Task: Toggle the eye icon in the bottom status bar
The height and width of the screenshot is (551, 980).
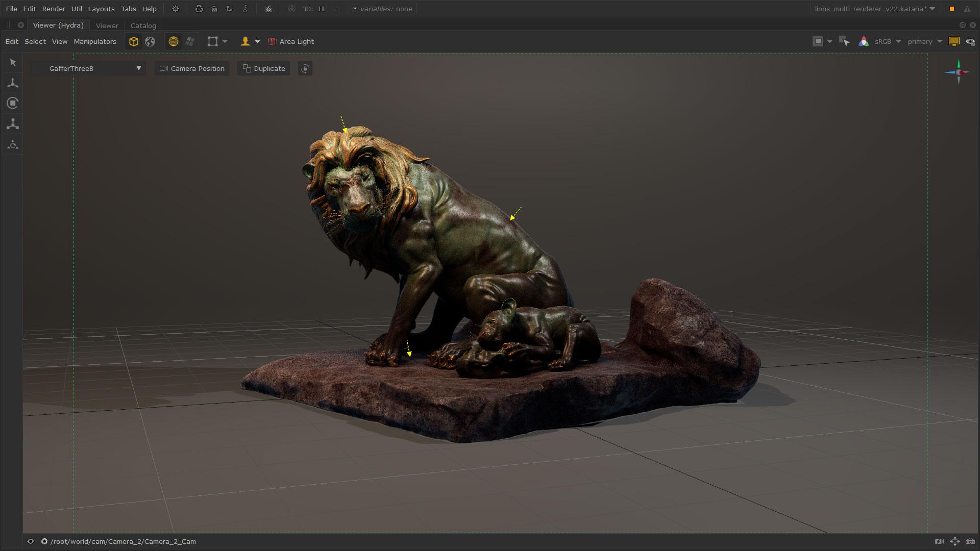Action: [x=31, y=541]
